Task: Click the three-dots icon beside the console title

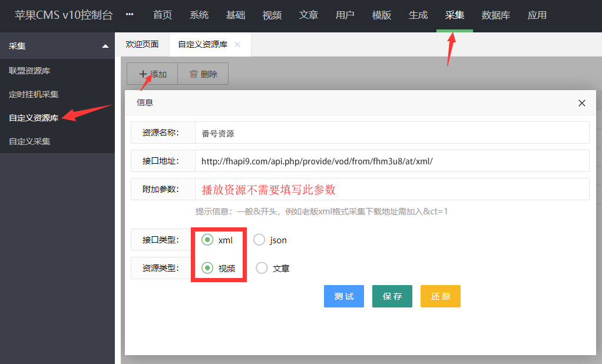Action: coord(130,15)
